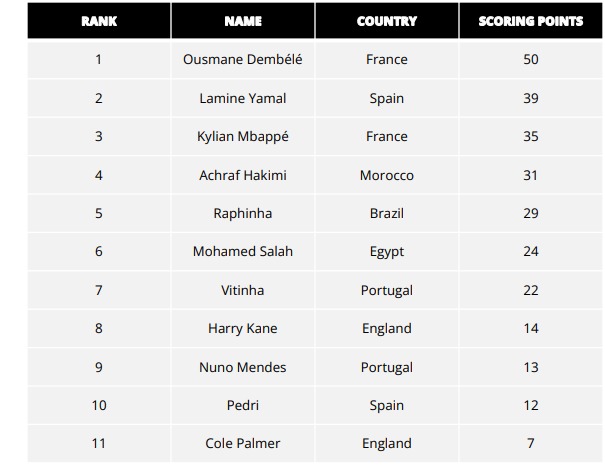
Task: Click the rank 11 cell
Action: 98,443
